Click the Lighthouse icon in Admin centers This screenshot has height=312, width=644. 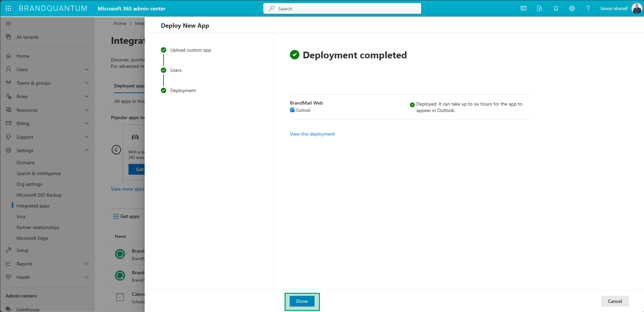(x=8, y=309)
